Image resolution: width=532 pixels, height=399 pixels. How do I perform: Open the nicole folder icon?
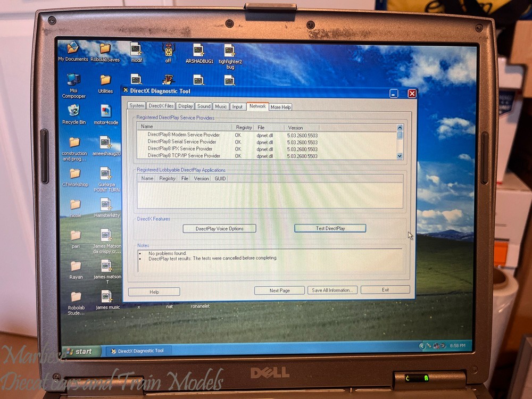coord(75,205)
